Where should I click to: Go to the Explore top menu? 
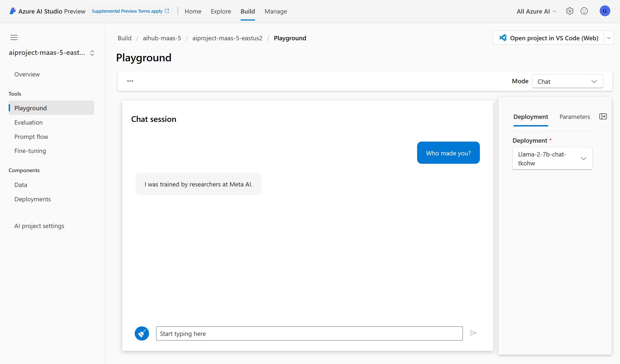(x=221, y=11)
